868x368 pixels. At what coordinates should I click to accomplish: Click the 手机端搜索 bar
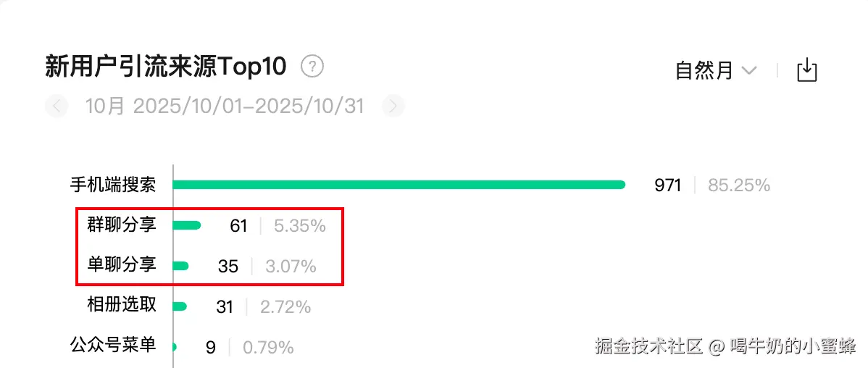[x=399, y=185]
